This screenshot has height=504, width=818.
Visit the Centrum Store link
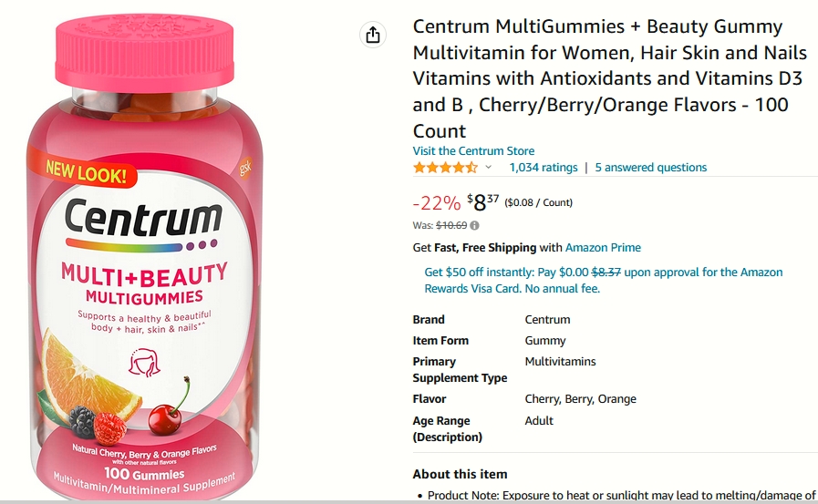473,151
